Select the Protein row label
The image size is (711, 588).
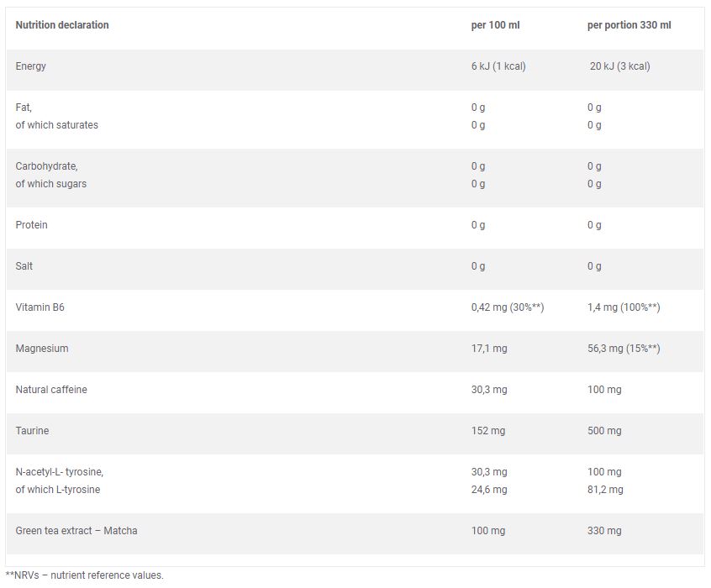[32, 225]
